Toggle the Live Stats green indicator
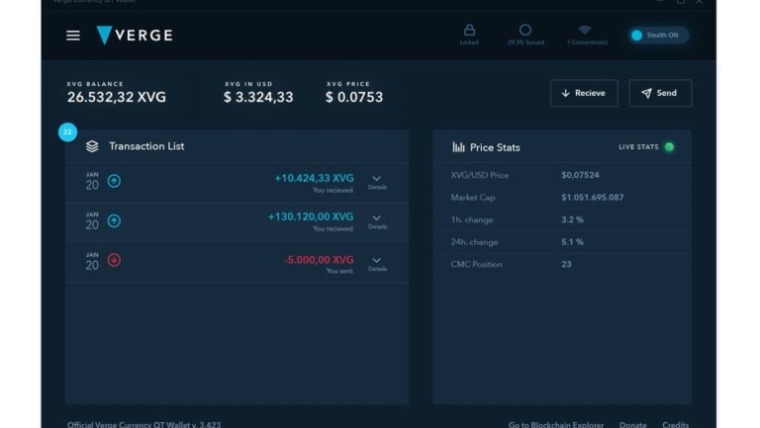760x428 pixels. pos(669,147)
